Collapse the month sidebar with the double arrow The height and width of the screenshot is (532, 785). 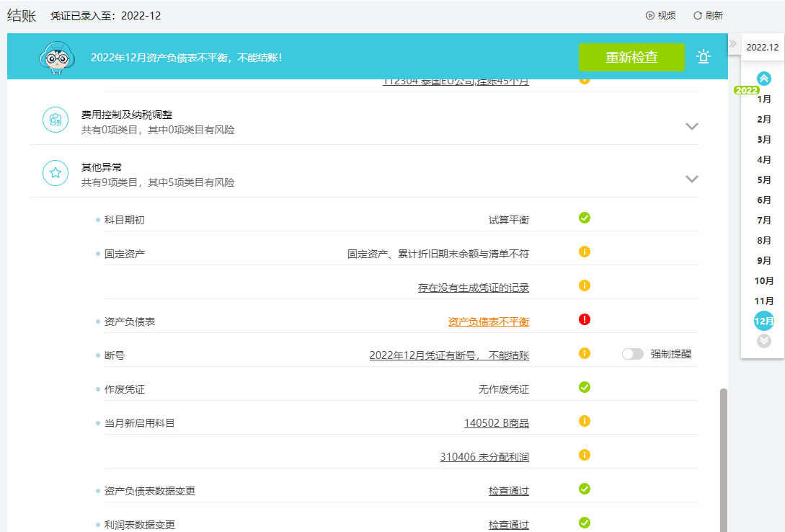(732, 43)
